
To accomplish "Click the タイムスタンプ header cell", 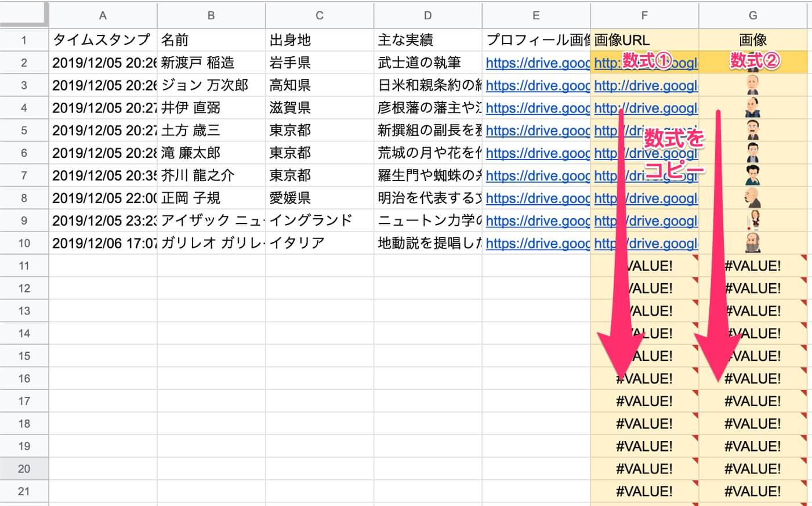I will pyautogui.click(x=102, y=40).
